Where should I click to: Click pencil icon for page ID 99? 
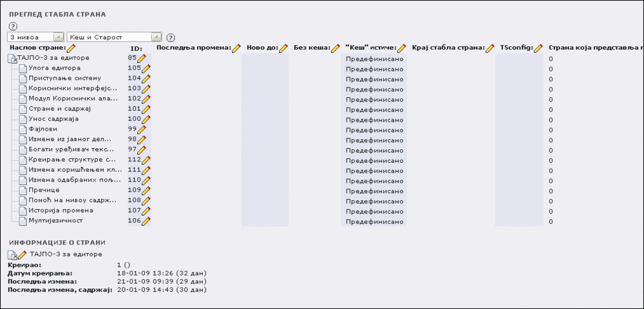[142, 129]
